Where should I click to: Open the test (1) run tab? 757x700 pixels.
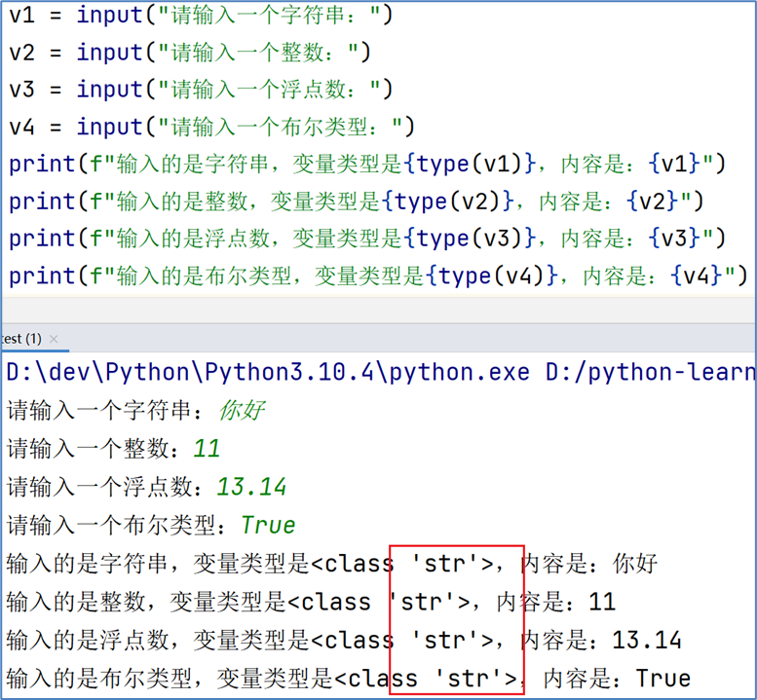click(21, 339)
